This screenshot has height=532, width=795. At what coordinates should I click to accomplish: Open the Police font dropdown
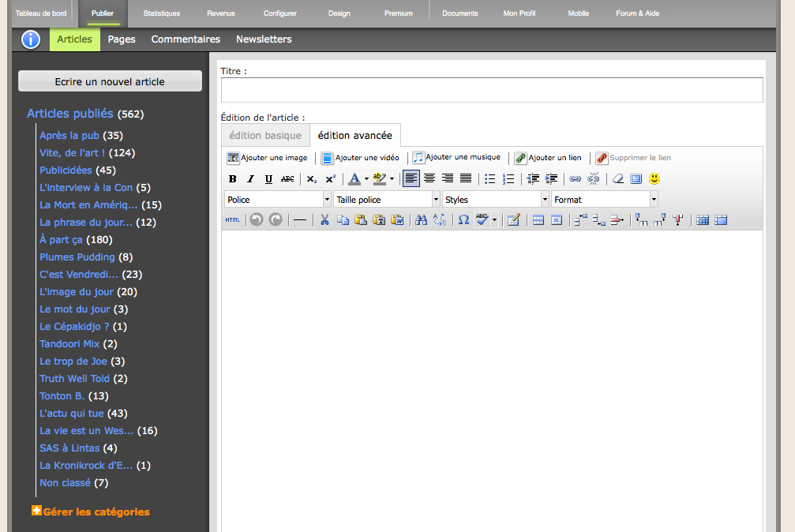[x=277, y=200]
